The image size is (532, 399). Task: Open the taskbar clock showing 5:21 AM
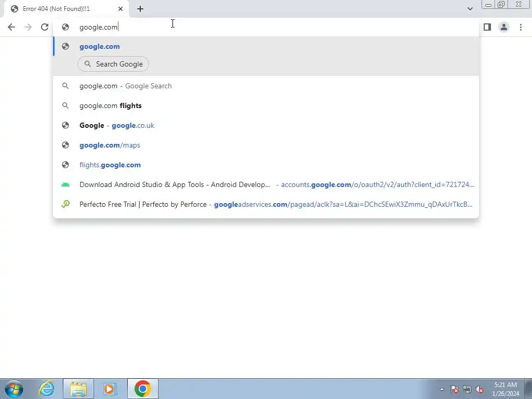(x=506, y=389)
